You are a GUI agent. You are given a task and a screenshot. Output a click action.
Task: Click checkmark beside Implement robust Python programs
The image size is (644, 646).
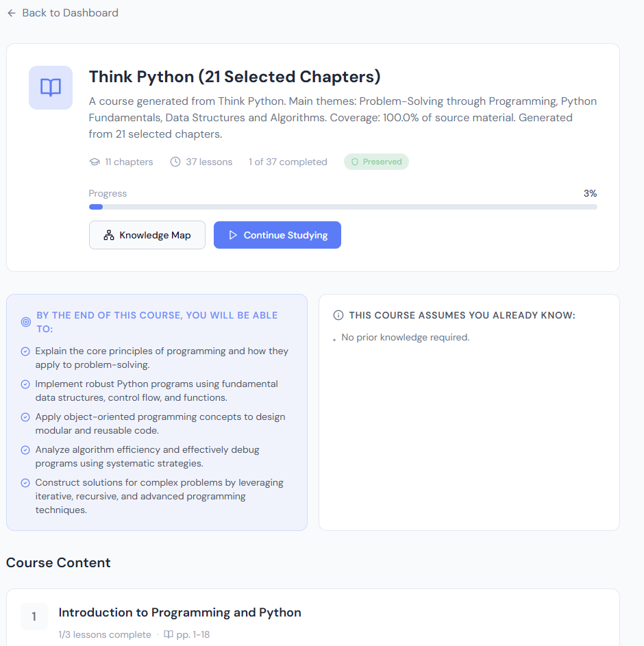(25, 384)
